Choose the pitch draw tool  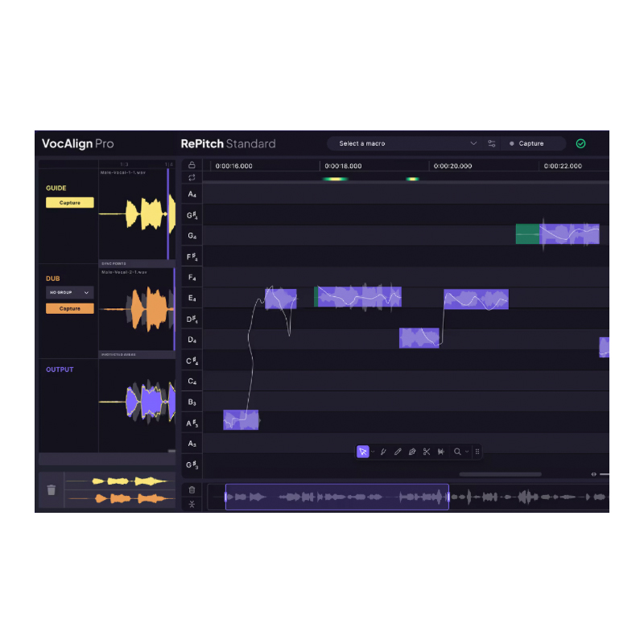383,452
